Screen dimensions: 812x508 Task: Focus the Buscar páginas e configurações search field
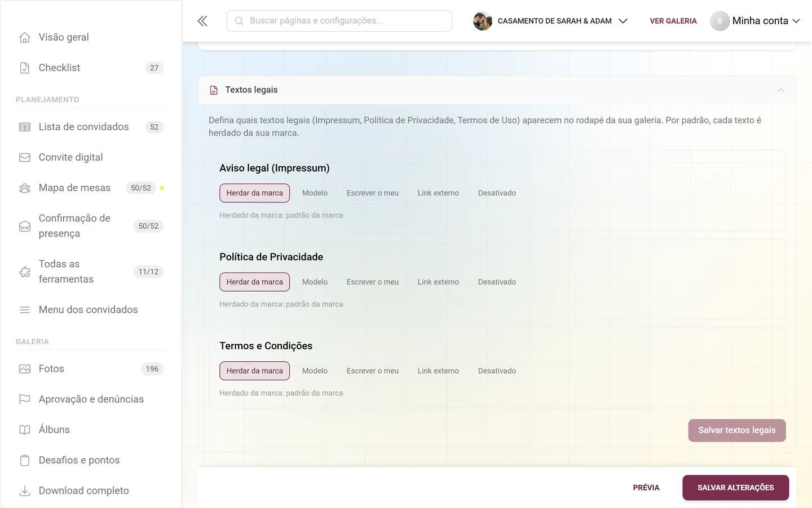[x=339, y=21]
